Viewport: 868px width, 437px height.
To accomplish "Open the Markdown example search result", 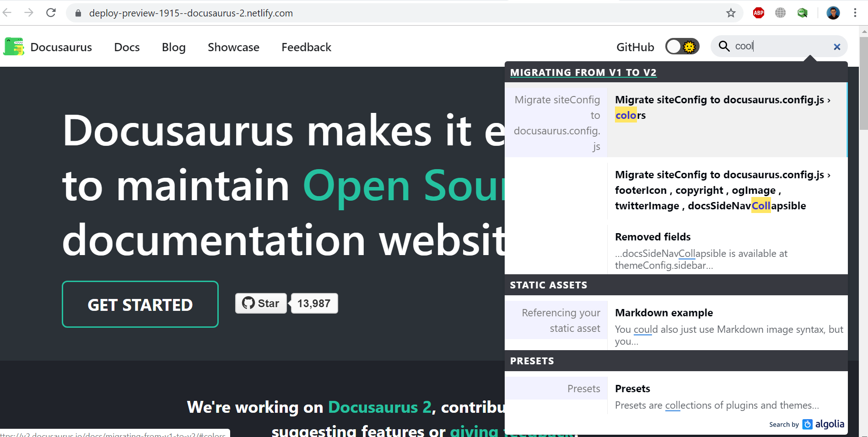I will [x=728, y=326].
